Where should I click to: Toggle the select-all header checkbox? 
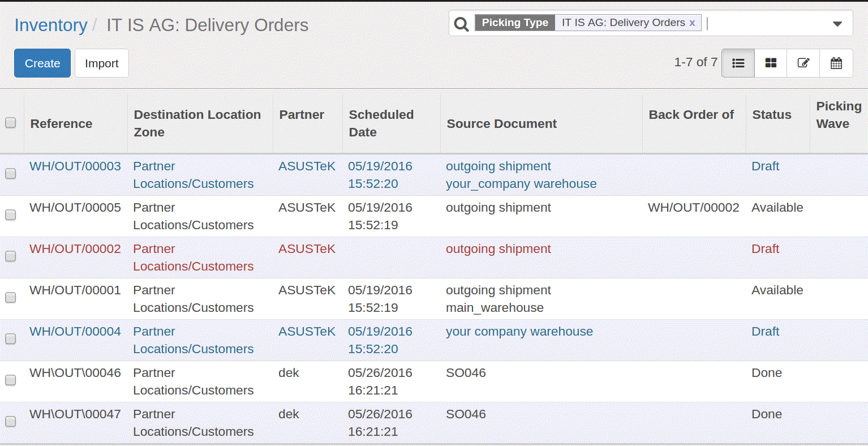(10, 123)
